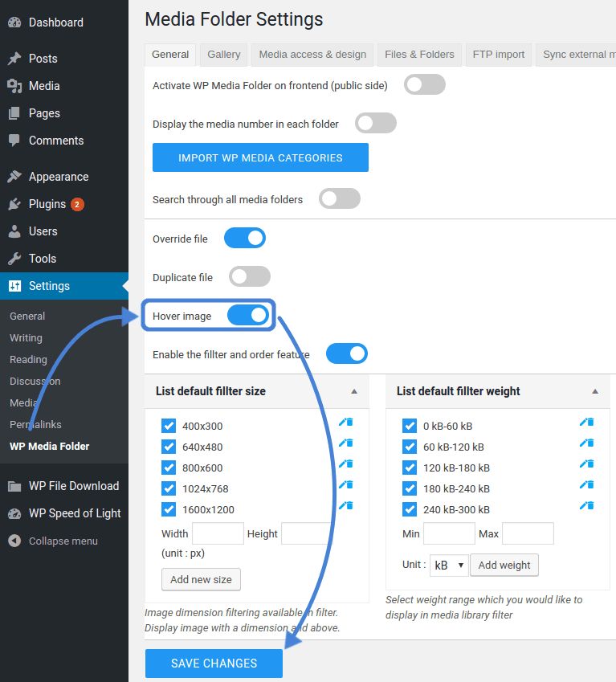Click the Plugins plug icon in sidebar

pos(14,204)
